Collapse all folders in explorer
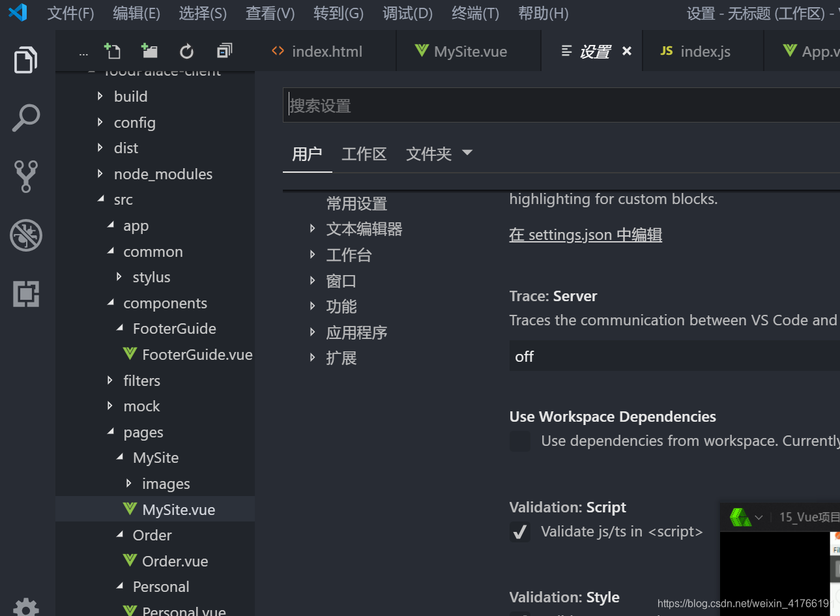The width and height of the screenshot is (840, 616). 224,51
